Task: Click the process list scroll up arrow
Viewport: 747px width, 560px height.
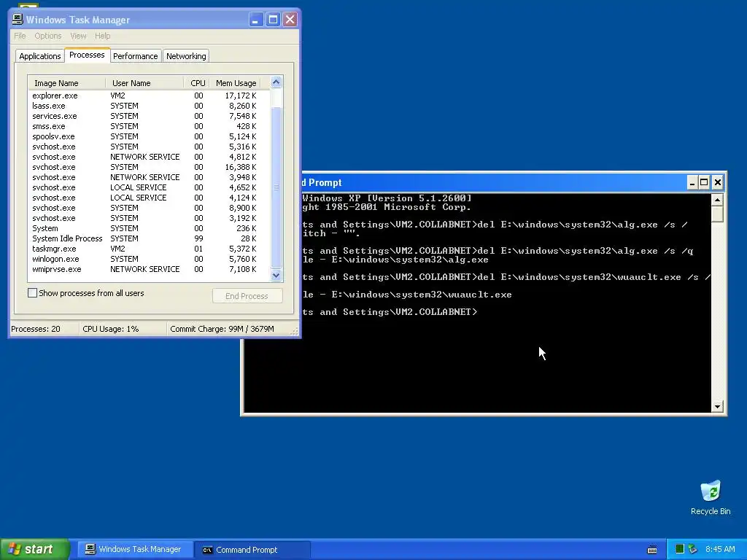Action: [276, 82]
